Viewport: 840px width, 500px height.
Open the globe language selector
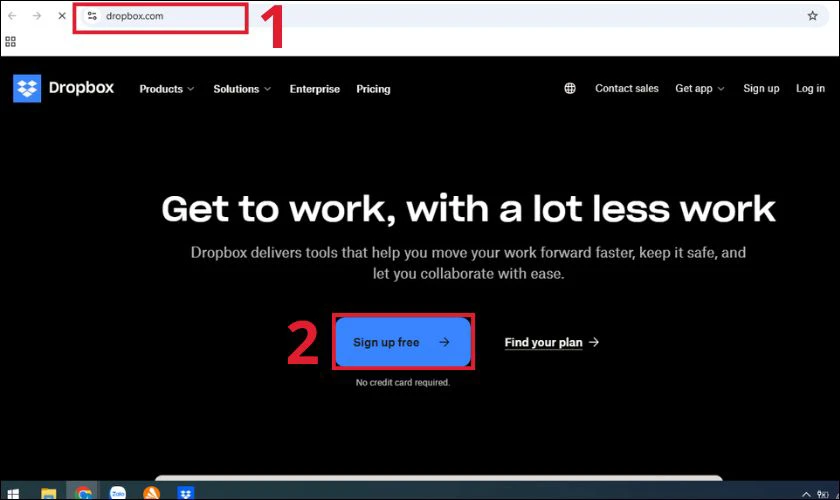(x=570, y=88)
